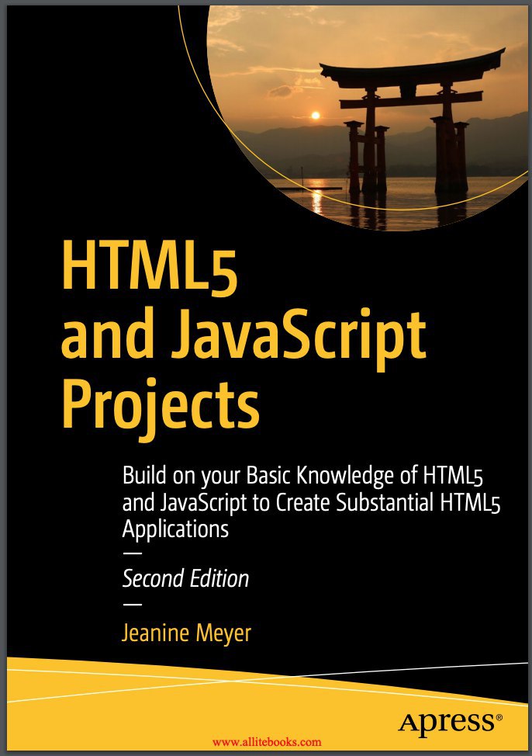The height and width of the screenshot is (756, 532).
Task: Click subtitle line "Build on your Basic Knowledge of HTML5"
Action: pos(302,477)
